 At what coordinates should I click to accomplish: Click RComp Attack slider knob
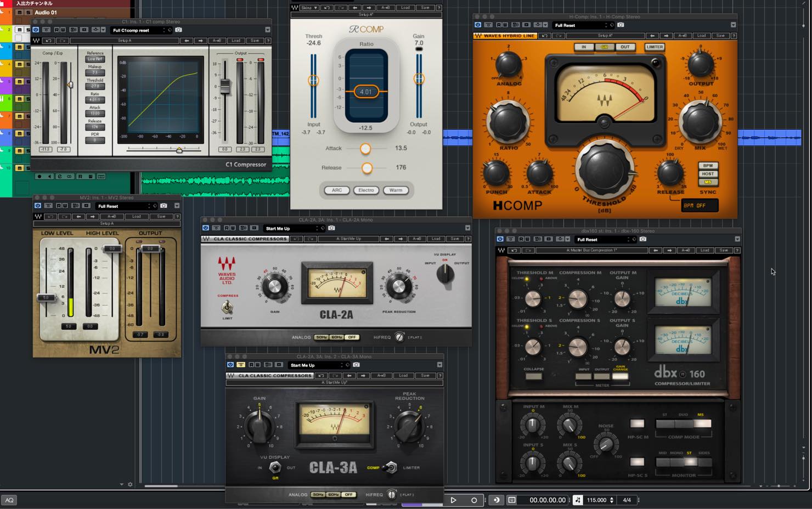365,149
